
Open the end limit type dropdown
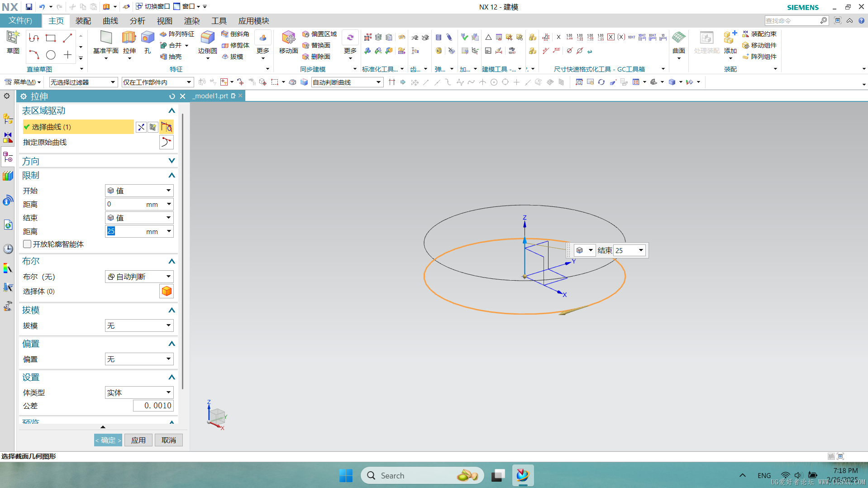coord(139,218)
